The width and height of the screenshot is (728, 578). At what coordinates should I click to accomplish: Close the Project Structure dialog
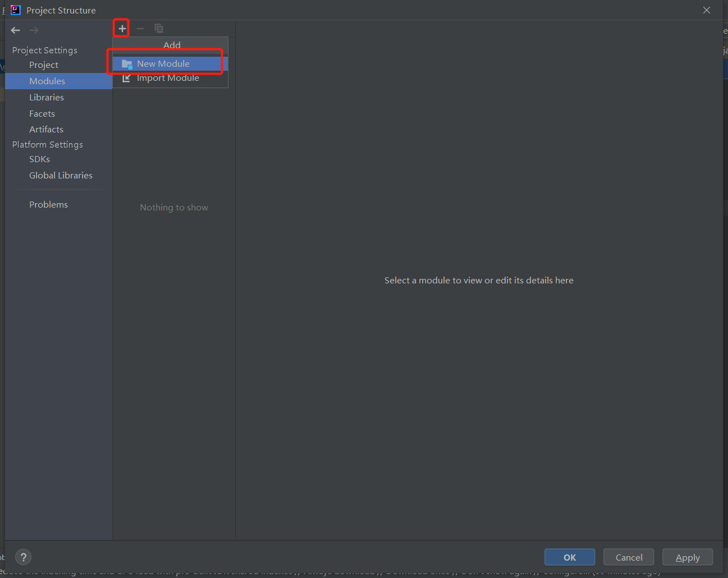point(707,10)
